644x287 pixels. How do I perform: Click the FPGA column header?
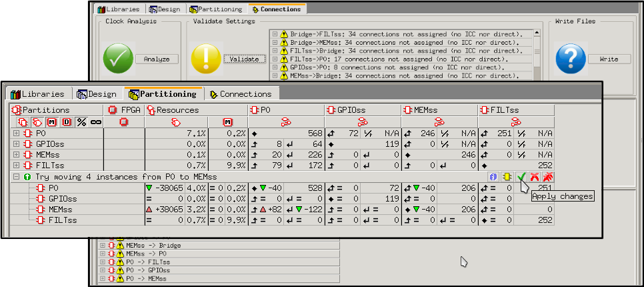124,110
